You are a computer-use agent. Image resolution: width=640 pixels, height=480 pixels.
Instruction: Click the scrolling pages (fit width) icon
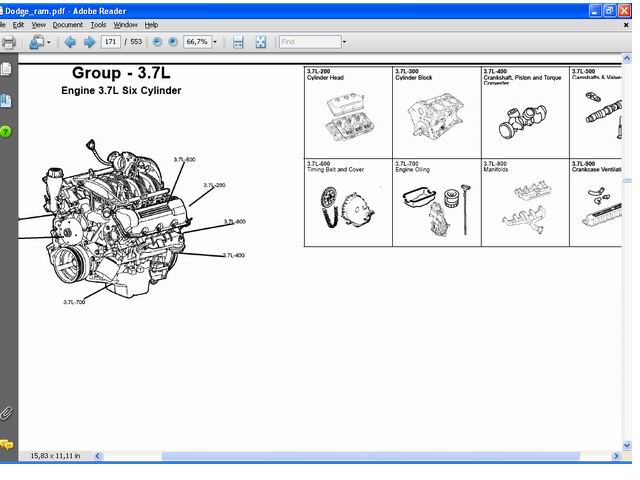(x=238, y=42)
